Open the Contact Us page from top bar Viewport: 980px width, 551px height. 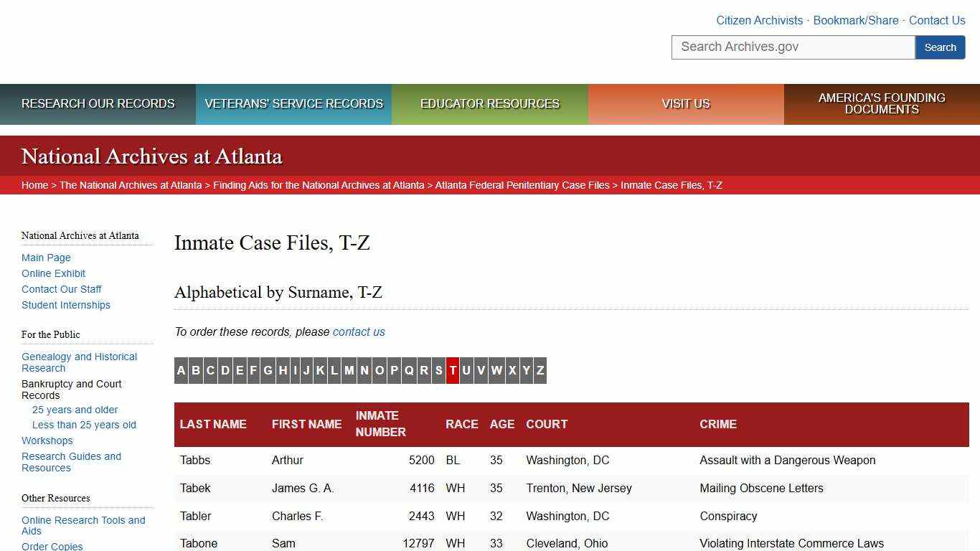point(937,20)
